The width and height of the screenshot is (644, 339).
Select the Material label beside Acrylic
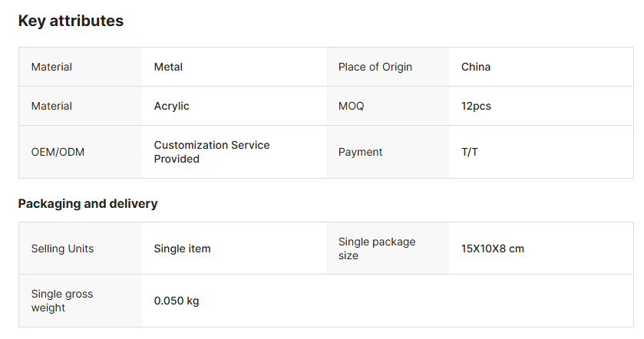51,106
